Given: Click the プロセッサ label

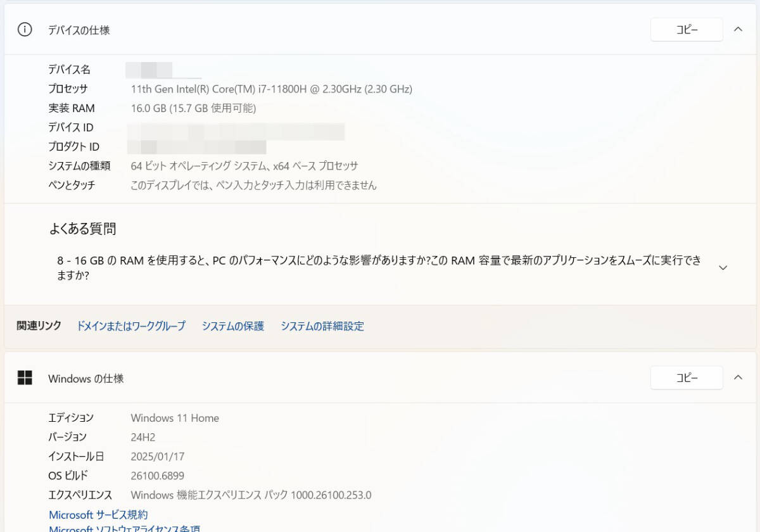Looking at the screenshot, I should tap(68, 89).
